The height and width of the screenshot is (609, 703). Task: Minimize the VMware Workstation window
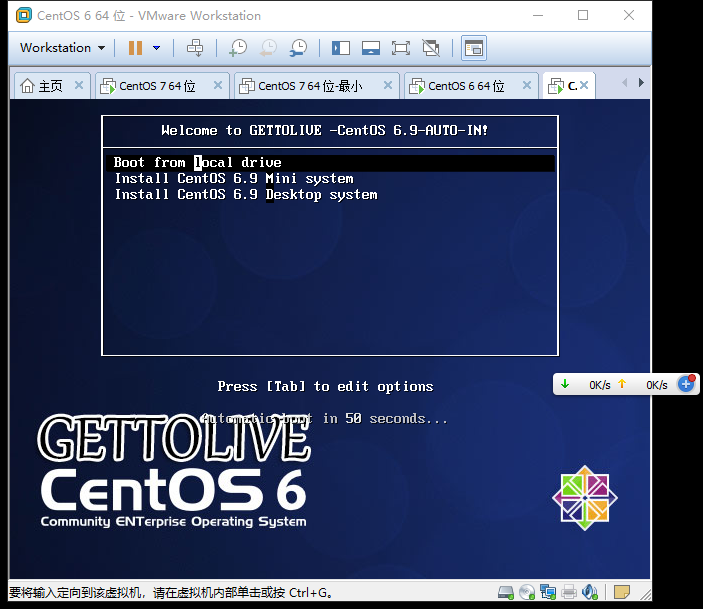point(538,15)
